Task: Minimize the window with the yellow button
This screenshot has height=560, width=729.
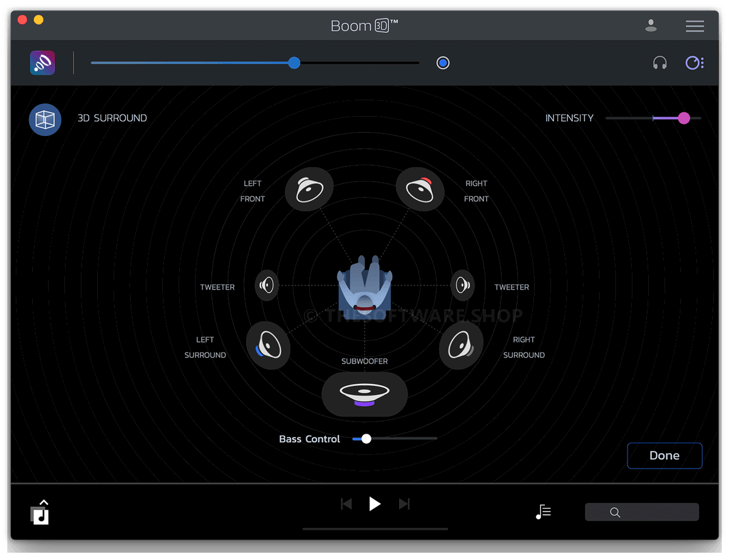Action: point(38,20)
